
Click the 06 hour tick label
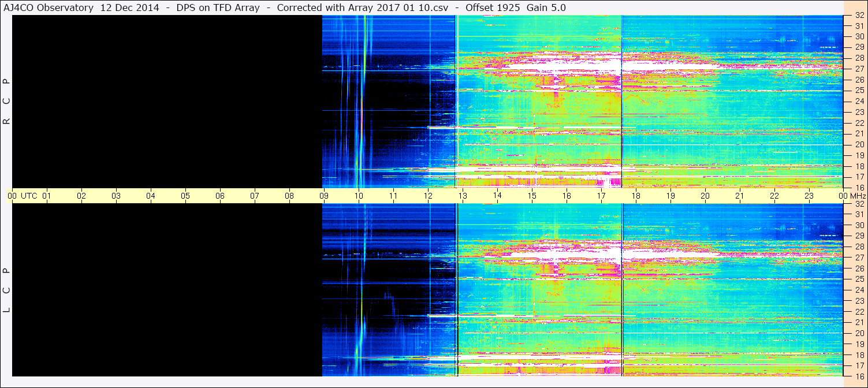tap(220, 196)
